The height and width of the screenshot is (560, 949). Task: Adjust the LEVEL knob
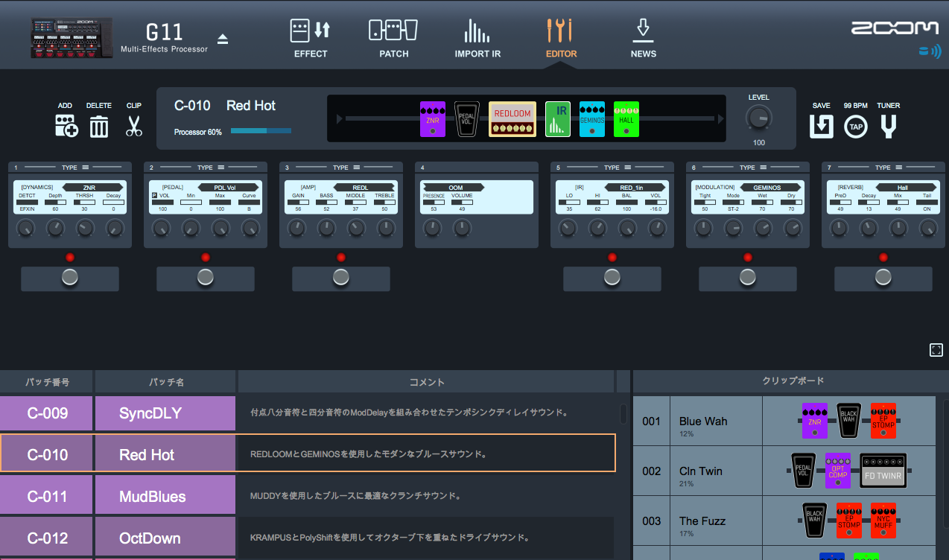point(758,119)
